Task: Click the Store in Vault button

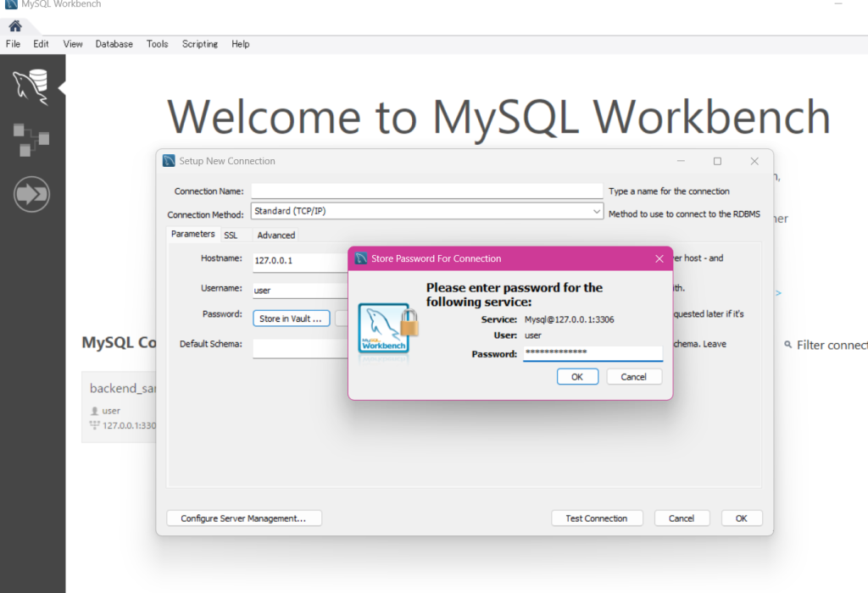Action: click(x=292, y=319)
